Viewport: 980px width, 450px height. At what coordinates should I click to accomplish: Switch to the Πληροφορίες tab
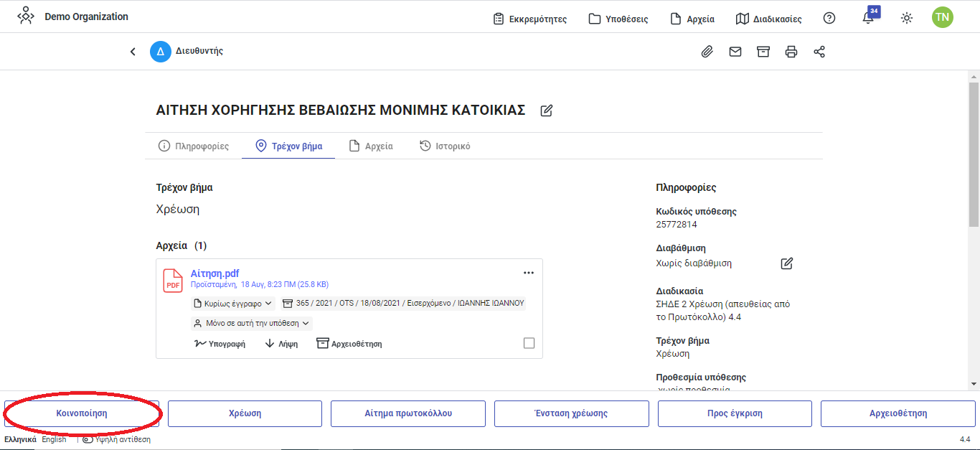pyautogui.click(x=194, y=146)
